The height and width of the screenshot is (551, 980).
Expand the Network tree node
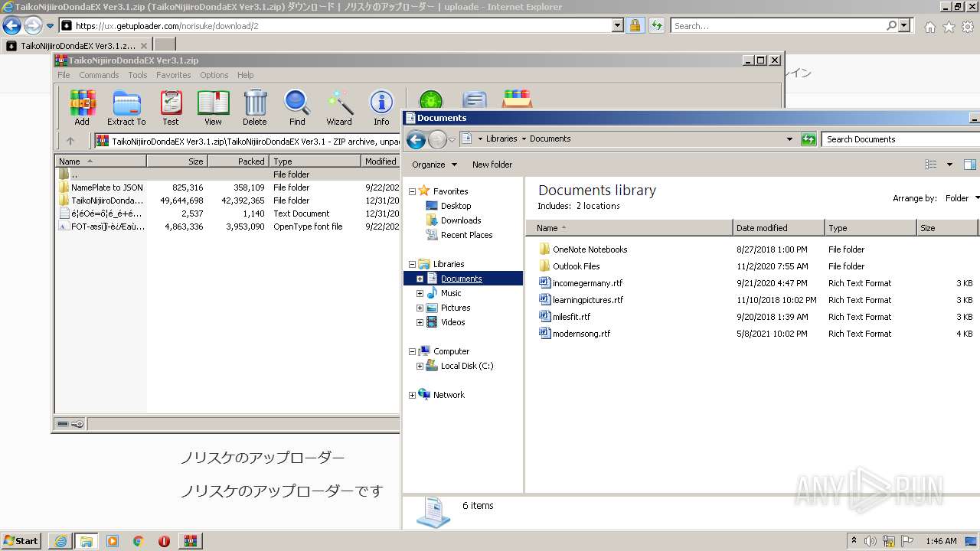(x=412, y=395)
